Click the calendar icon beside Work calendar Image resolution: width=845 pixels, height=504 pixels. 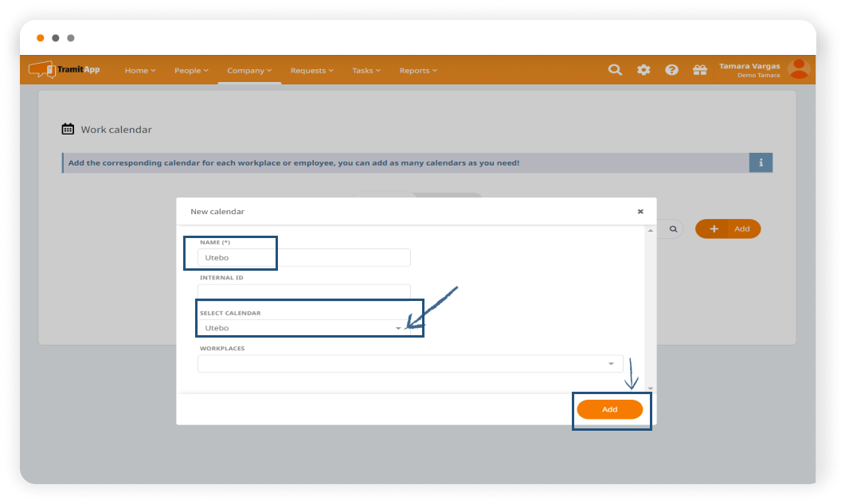(x=68, y=129)
